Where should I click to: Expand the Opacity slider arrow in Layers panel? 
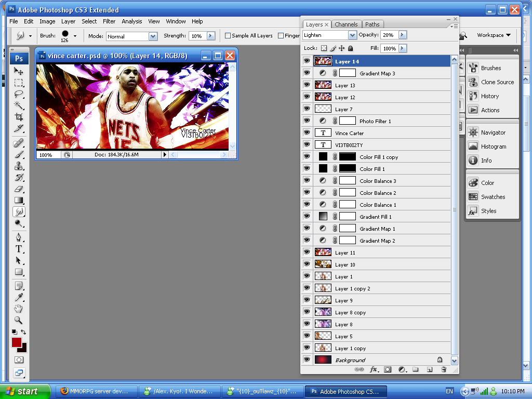402,35
